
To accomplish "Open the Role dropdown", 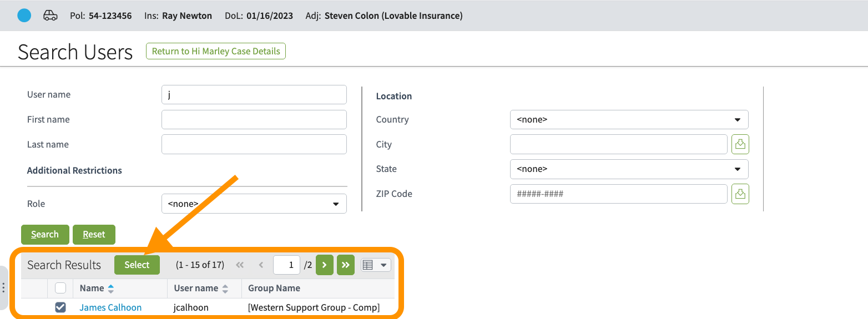I will click(254, 204).
